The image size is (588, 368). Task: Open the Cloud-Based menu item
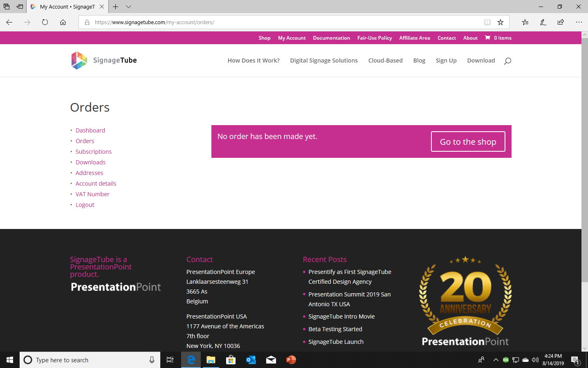(386, 61)
